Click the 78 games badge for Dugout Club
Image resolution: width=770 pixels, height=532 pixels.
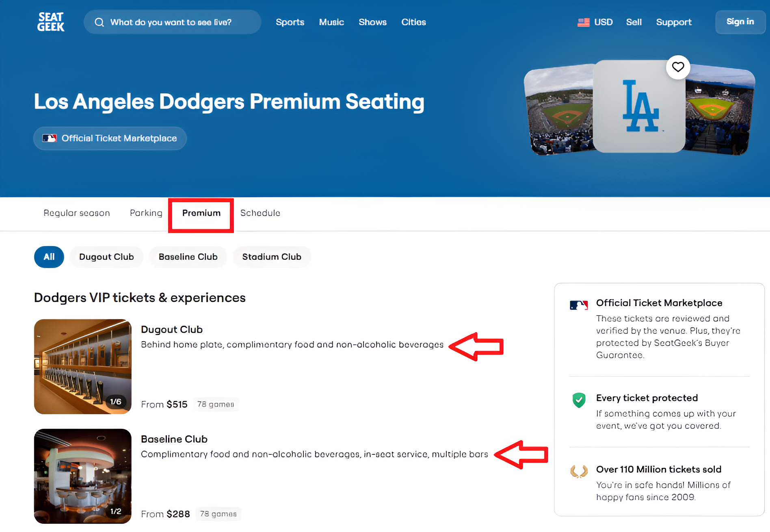(216, 404)
